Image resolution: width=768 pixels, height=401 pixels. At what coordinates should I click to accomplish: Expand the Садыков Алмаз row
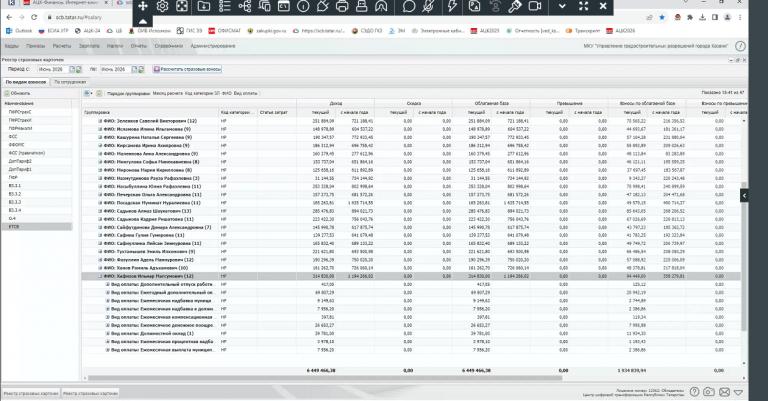point(100,211)
